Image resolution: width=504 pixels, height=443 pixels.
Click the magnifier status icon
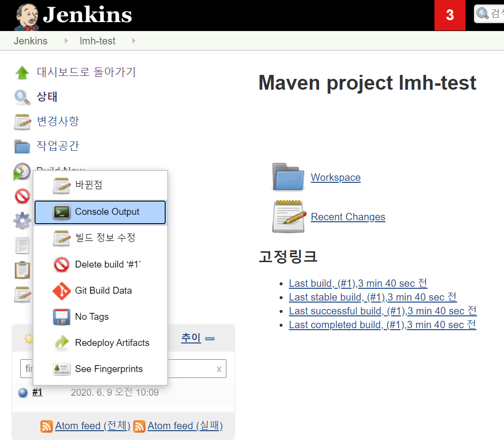[x=22, y=97]
